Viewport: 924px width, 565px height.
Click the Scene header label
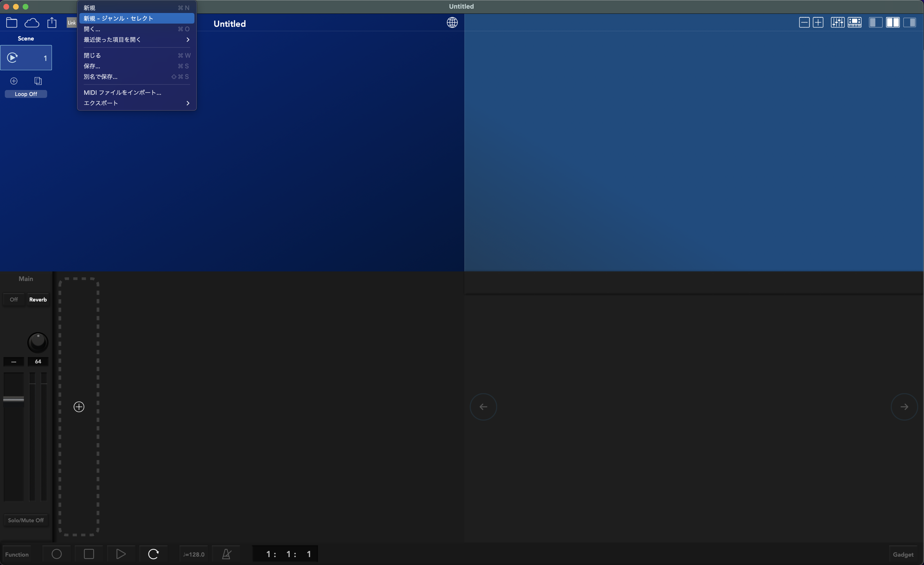pyautogui.click(x=26, y=39)
